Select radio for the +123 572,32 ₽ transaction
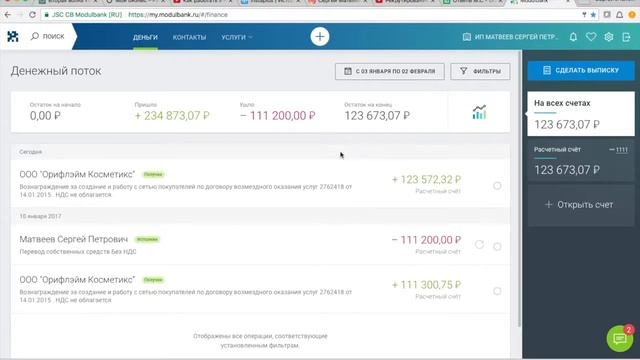640x360 pixels. [x=497, y=186]
